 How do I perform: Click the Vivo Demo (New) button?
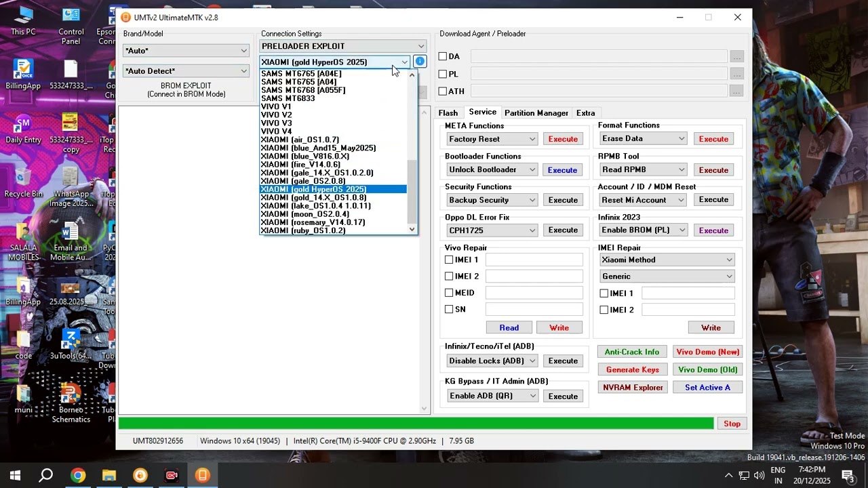tap(708, 352)
